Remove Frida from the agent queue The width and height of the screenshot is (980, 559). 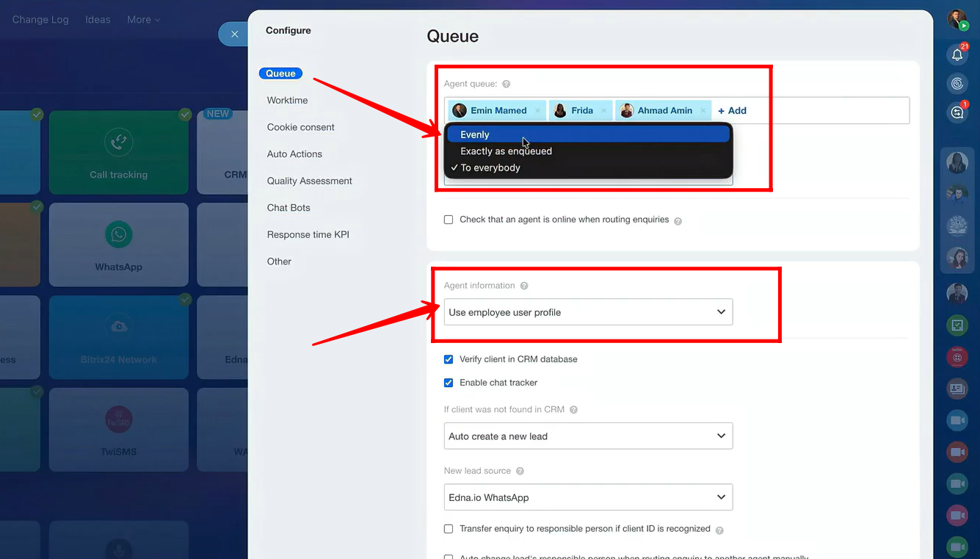(x=604, y=111)
